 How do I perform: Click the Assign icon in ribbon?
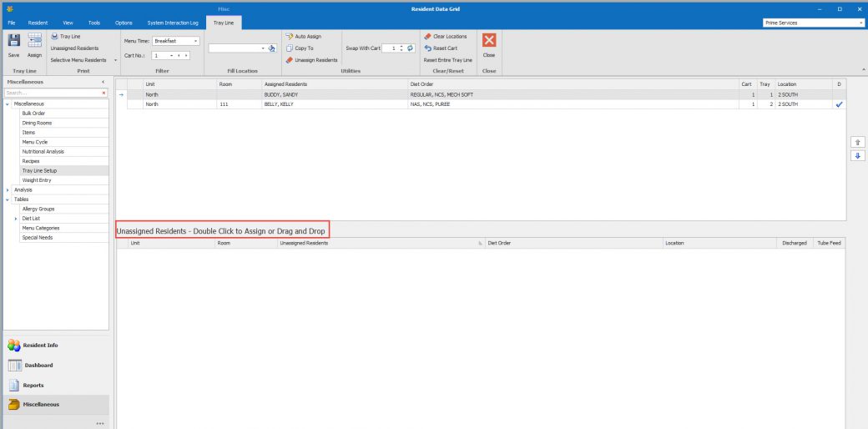[34, 42]
